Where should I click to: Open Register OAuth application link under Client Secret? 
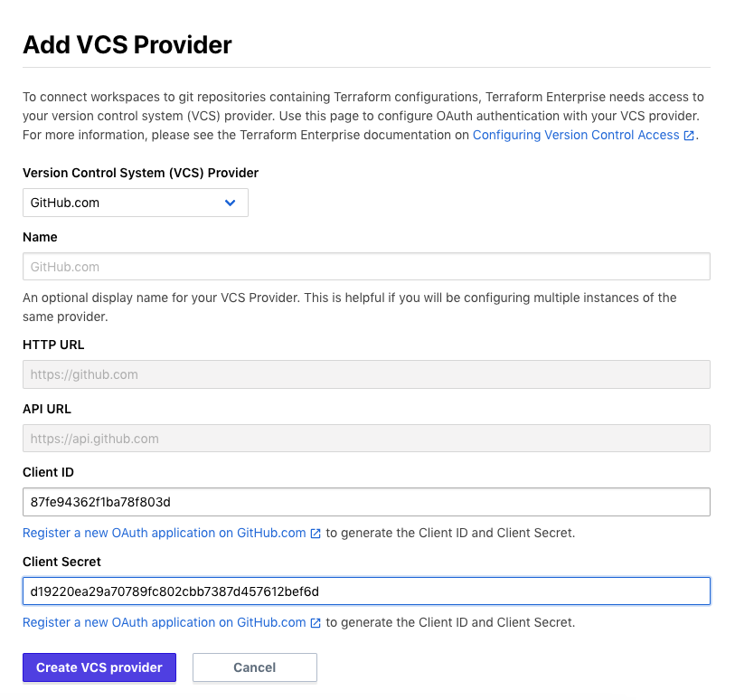point(165,622)
